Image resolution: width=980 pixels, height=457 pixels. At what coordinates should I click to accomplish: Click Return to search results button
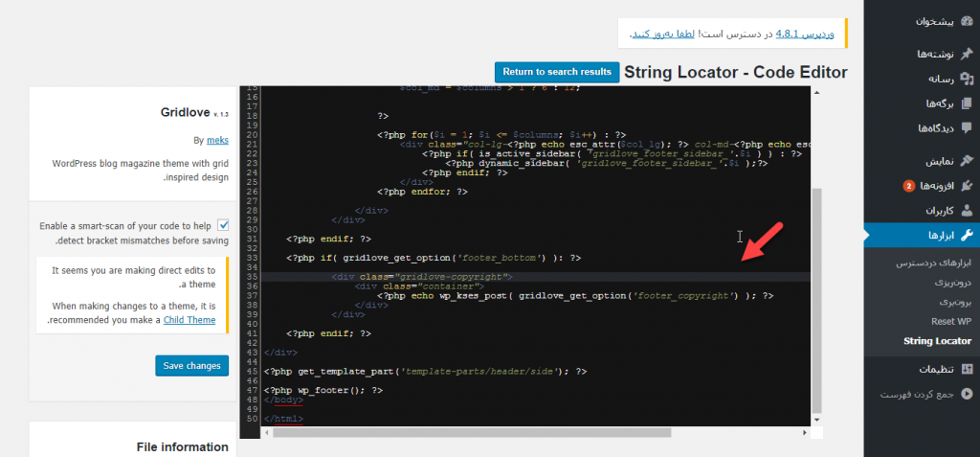click(556, 72)
